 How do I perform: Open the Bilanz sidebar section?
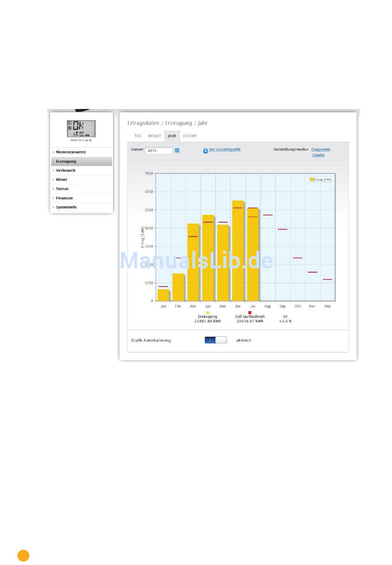coord(82,180)
